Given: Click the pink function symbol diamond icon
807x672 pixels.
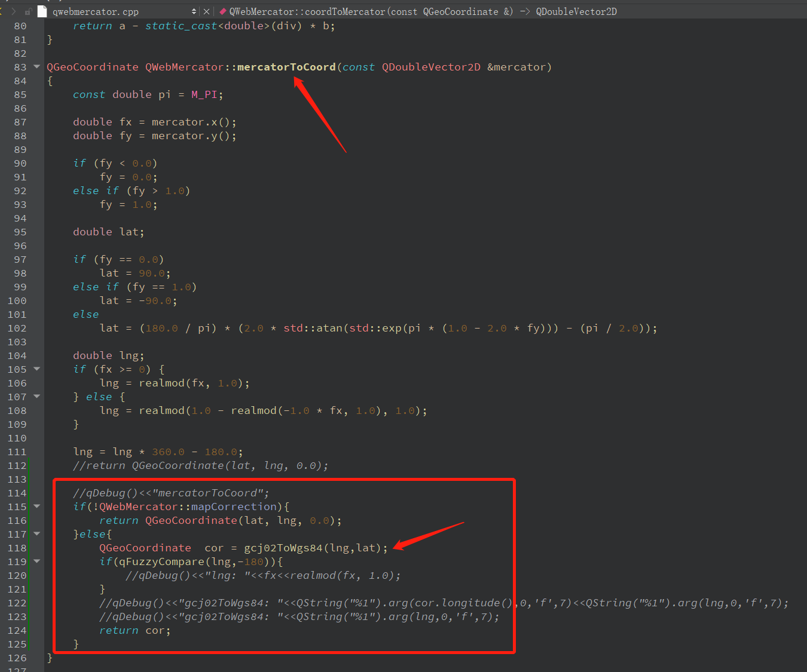Looking at the screenshot, I should click(x=222, y=11).
